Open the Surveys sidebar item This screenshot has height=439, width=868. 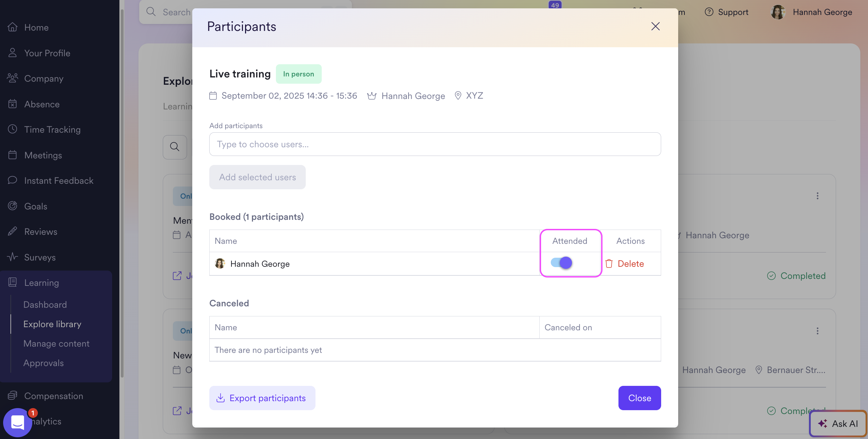click(x=40, y=257)
